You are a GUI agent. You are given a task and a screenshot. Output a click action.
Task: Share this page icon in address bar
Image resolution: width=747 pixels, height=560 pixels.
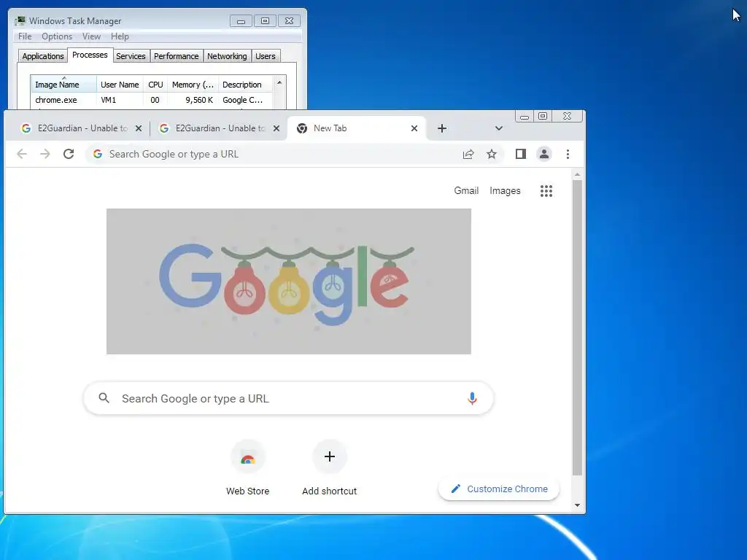(x=468, y=154)
